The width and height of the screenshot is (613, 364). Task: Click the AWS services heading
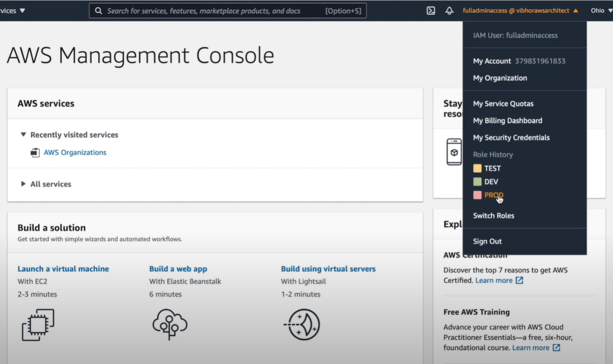[46, 104]
